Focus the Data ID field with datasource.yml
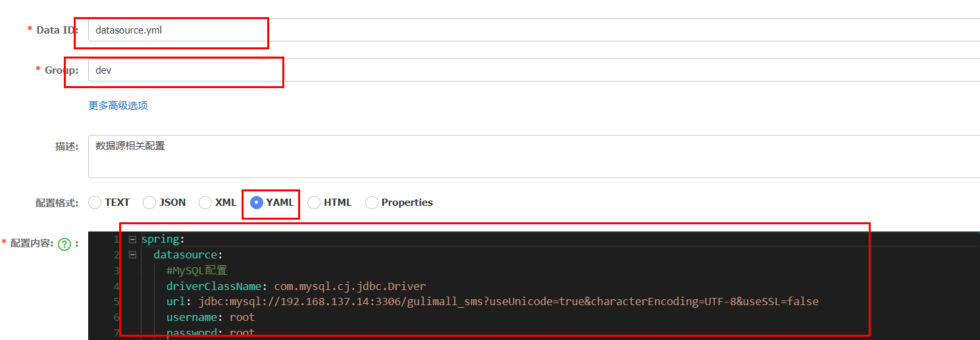980x340 pixels. (x=534, y=30)
